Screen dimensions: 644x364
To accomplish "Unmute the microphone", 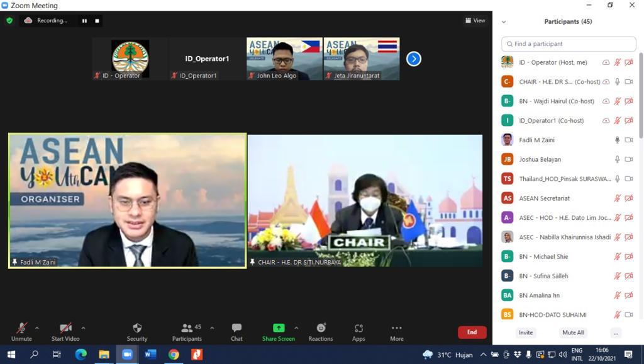I will click(21, 328).
